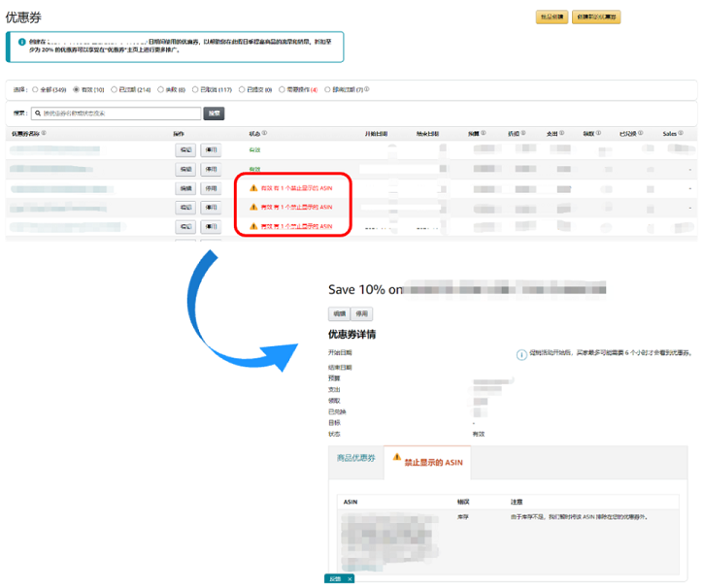Click 编辑 under the Save 10% heading
The height and width of the screenshot is (588, 703).
(339, 314)
